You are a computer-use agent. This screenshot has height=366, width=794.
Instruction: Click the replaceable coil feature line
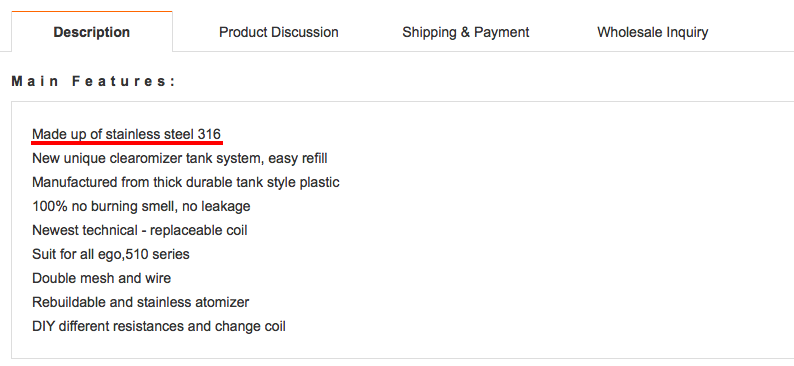[x=140, y=230]
